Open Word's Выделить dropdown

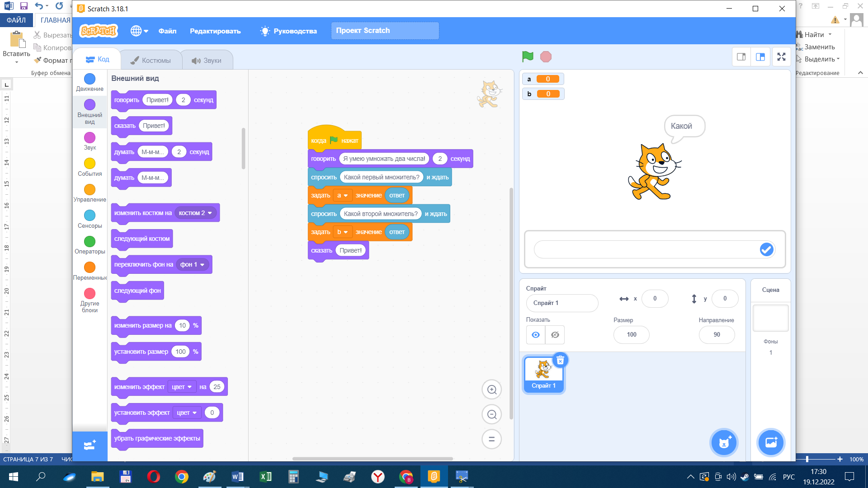point(818,59)
